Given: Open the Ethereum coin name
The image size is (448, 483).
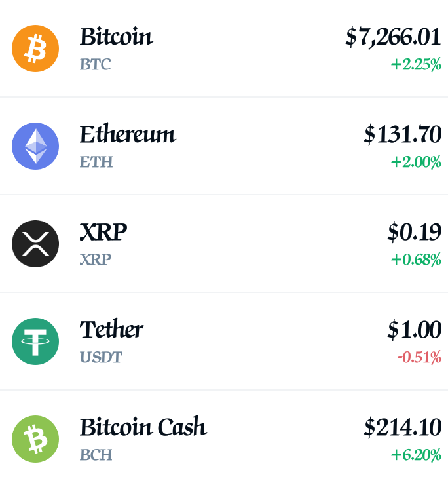Looking at the screenshot, I should 128,134.
